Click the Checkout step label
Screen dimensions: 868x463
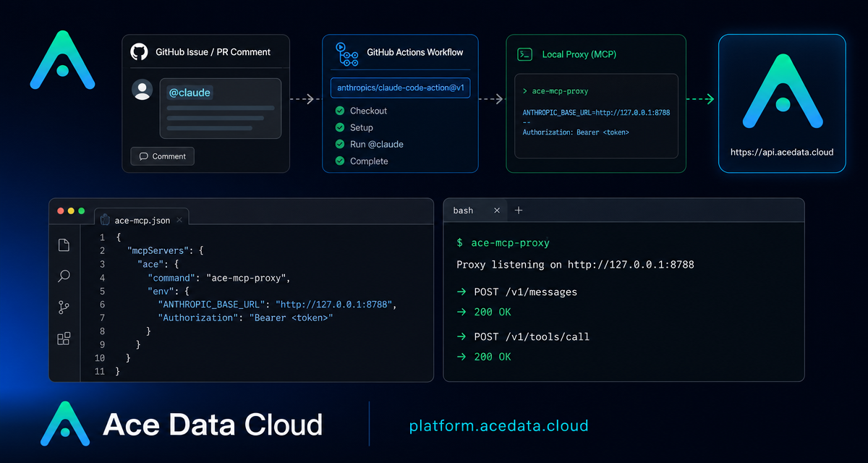(x=368, y=111)
